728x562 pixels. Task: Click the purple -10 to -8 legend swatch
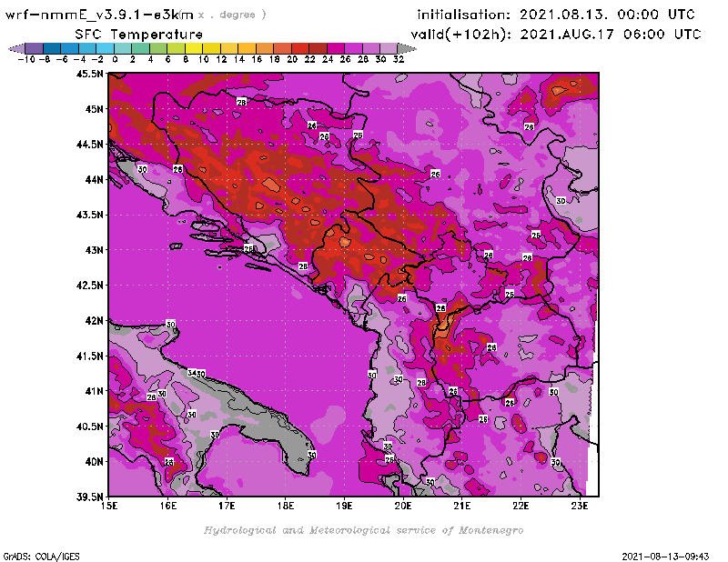(x=35, y=48)
